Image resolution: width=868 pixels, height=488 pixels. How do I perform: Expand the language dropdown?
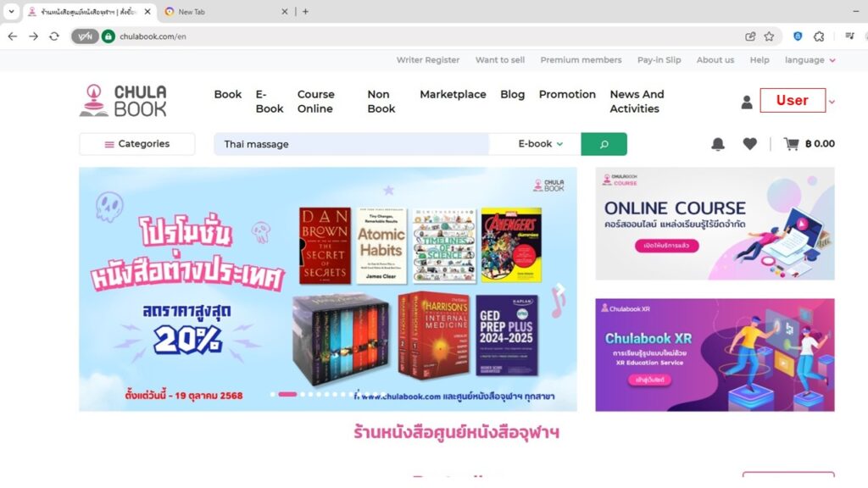[810, 60]
